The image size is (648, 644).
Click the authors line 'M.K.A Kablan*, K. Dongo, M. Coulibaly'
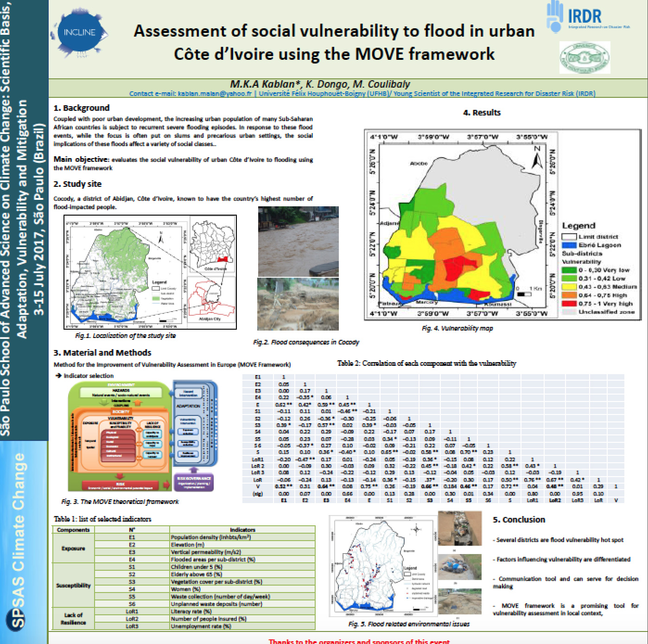tap(320, 84)
